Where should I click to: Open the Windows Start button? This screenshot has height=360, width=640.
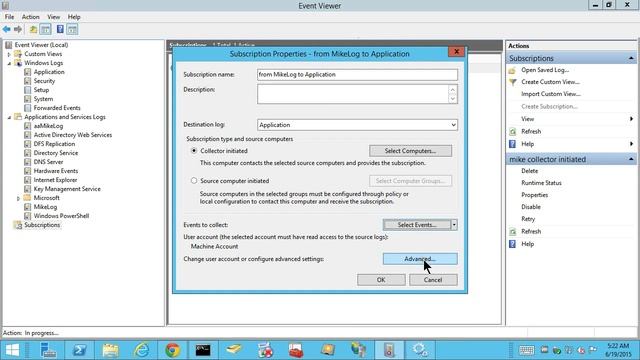pyautogui.click(x=12, y=350)
